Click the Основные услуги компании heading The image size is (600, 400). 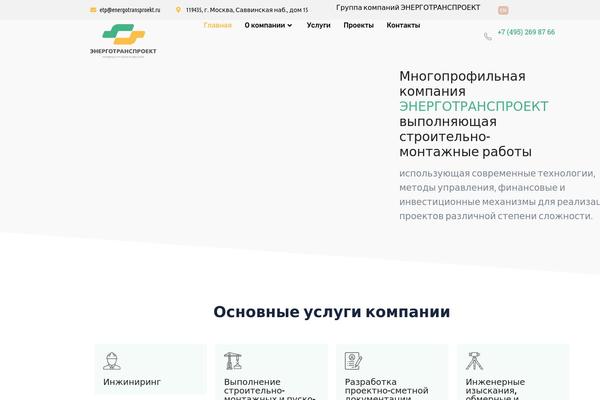[x=331, y=312]
